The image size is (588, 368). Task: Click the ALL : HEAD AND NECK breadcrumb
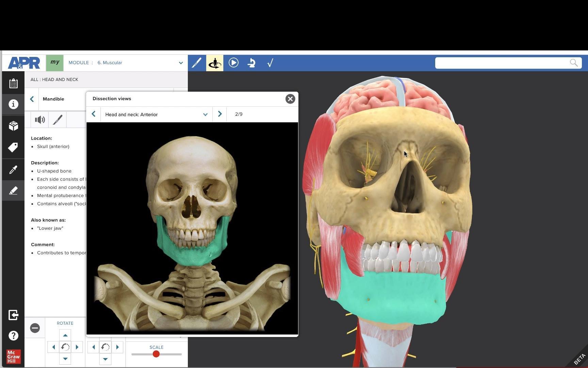point(54,79)
